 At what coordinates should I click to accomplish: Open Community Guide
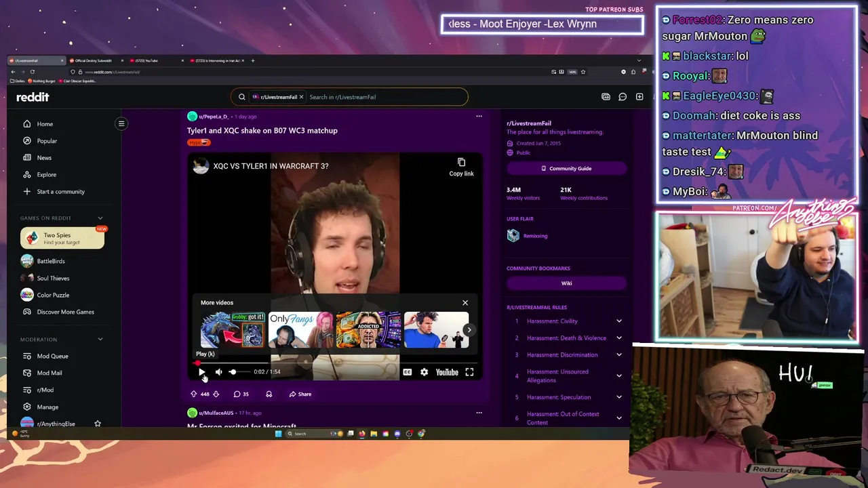[x=566, y=168]
